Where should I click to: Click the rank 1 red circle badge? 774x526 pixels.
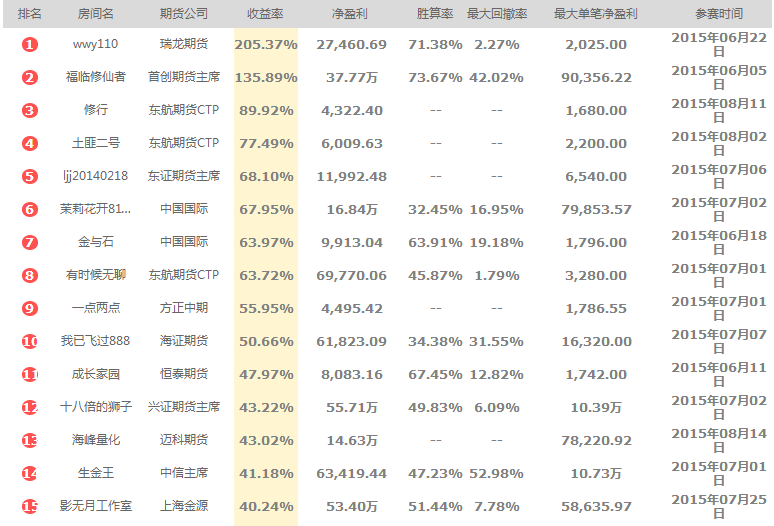[x=30, y=44]
